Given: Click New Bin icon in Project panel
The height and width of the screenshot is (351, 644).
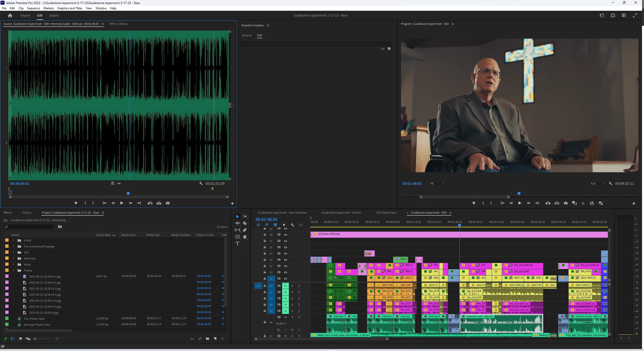Looking at the screenshot, I should point(207,339).
